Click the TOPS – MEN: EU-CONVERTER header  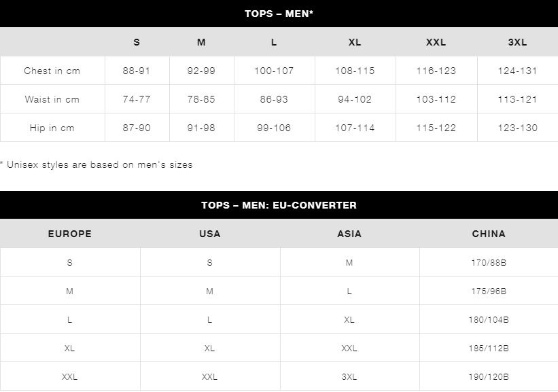[x=279, y=205]
